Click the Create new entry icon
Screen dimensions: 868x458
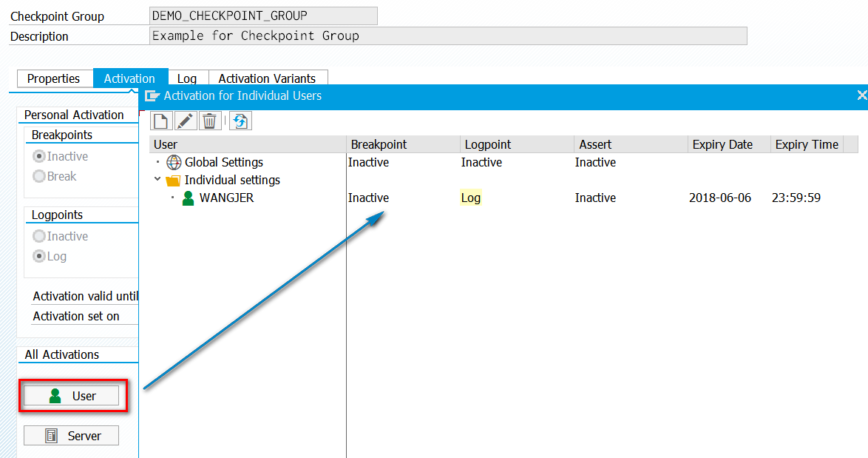pos(161,121)
